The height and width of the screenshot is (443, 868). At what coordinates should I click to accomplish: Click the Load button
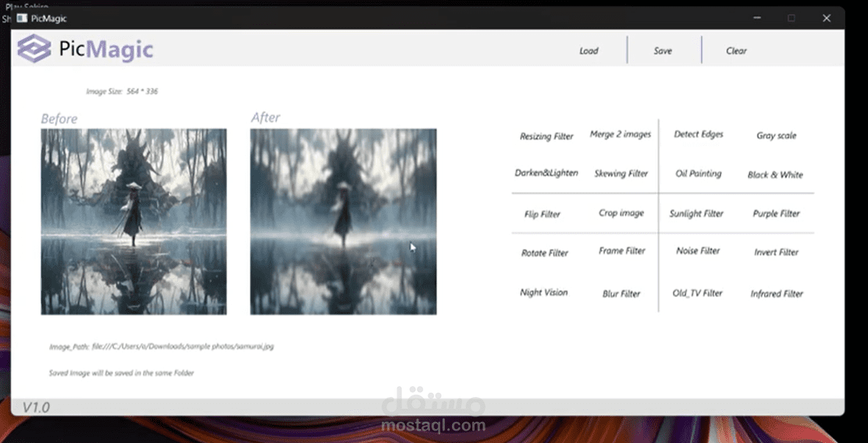tap(589, 51)
